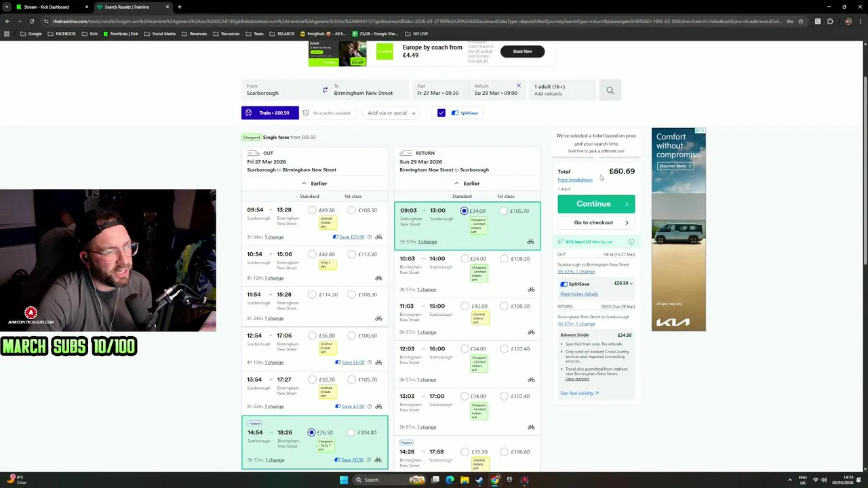Click the magnifying glass search button
The width and height of the screenshot is (868, 488).
(x=610, y=90)
